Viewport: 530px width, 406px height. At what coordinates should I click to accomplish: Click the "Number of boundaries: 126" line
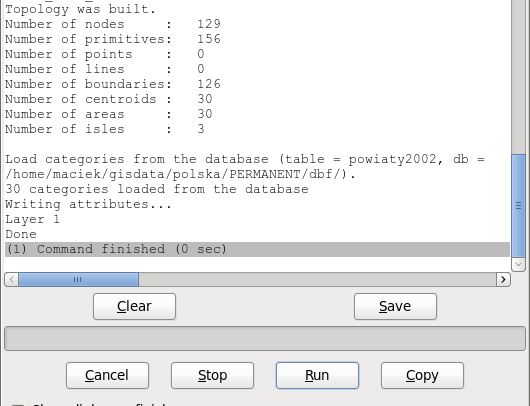pyautogui.click(x=113, y=84)
